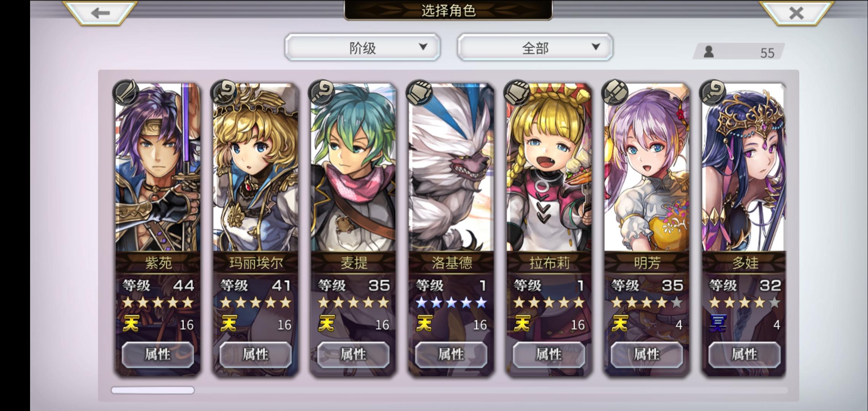Viewport: 868px width, 411px height.
Task: Choose the 洛基德 character portrait
Action: [x=451, y=167]
